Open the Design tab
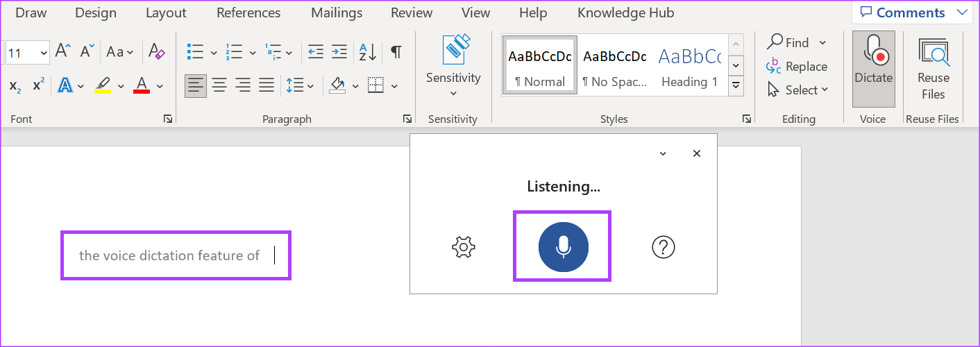This screenshot has width=980, height=347. (96, 13)
